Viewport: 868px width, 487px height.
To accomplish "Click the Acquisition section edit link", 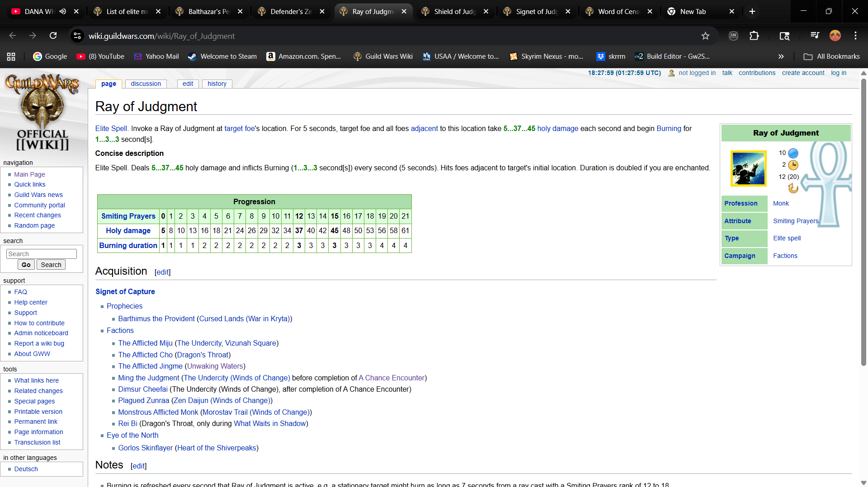I will pyautogui.click(x=163, y=272).
